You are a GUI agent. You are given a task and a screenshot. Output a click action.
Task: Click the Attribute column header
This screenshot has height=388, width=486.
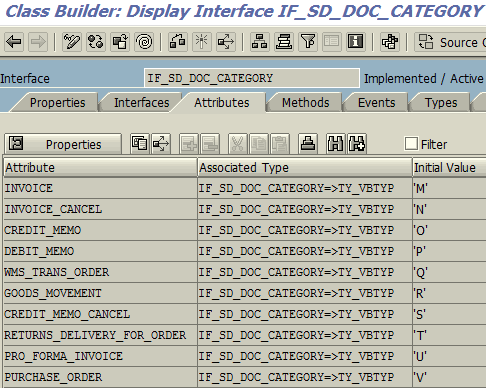[x=100, y=167]
